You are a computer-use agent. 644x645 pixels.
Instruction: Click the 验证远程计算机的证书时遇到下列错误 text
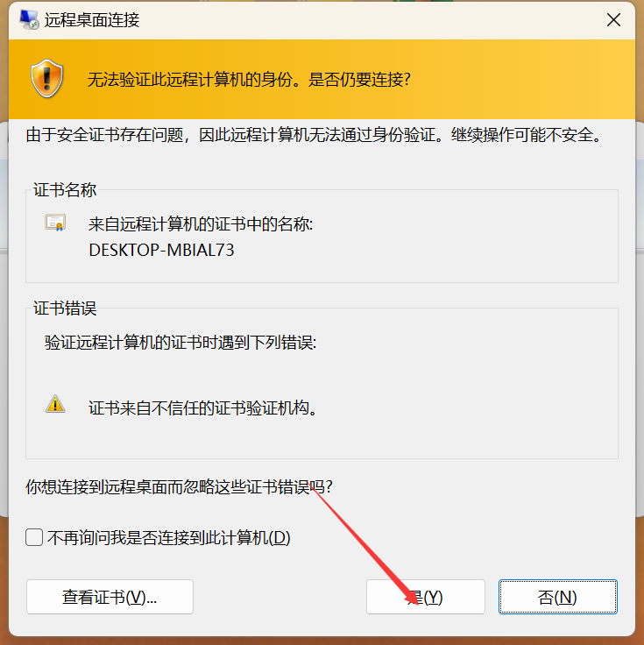coord(180,343)
